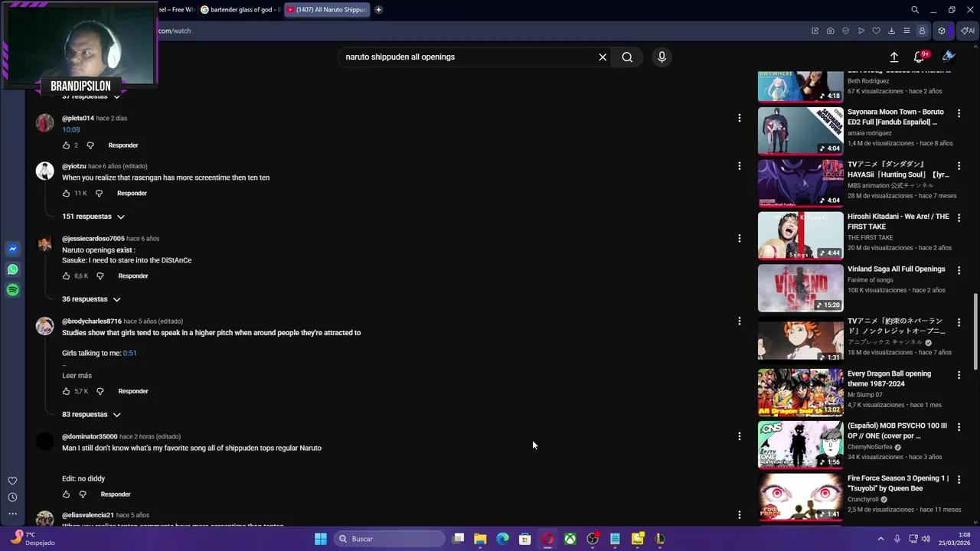Start voice search with microphone icon
Screen dimensions: 980x551
pyautogui.click(x=662, y=57)
